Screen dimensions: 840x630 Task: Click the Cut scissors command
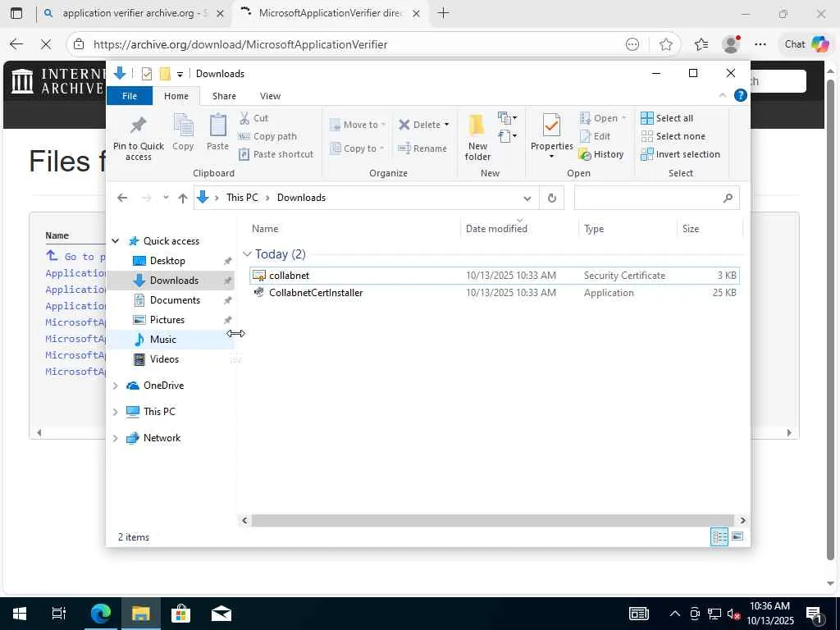[253, 118]
